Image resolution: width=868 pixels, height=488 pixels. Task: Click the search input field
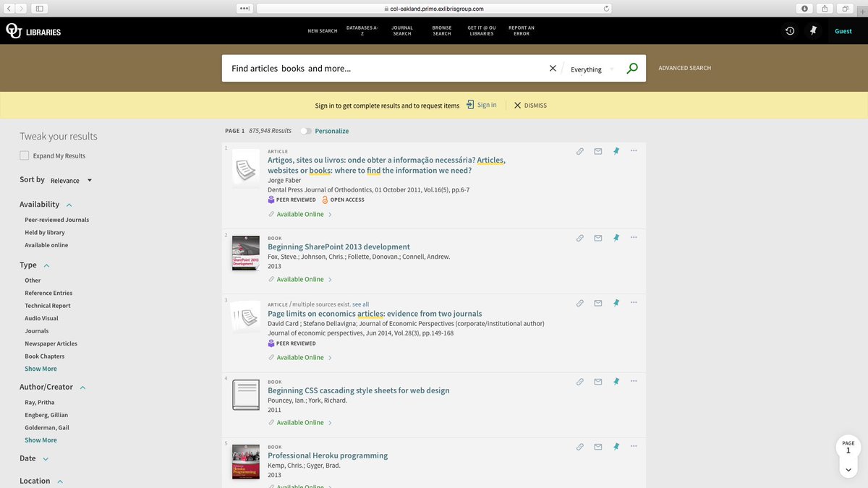click(x=387, y=69)
